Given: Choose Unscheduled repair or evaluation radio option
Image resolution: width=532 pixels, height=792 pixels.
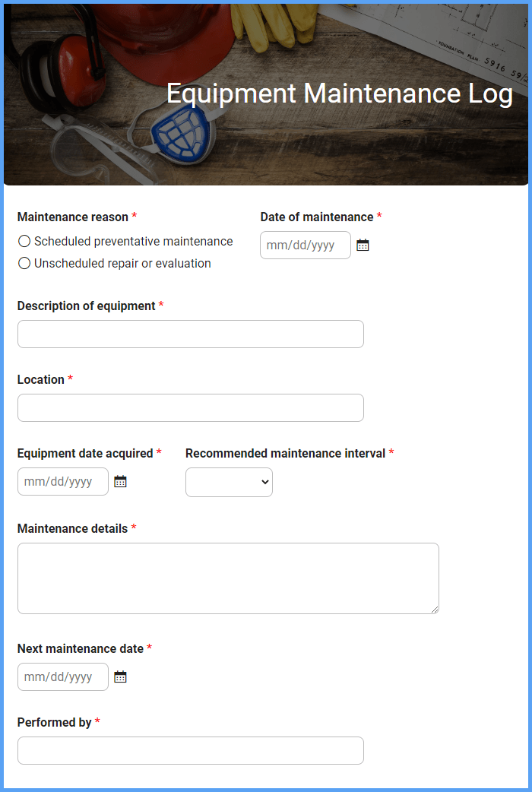Looking at the screenshot, I should click(24, 264).
